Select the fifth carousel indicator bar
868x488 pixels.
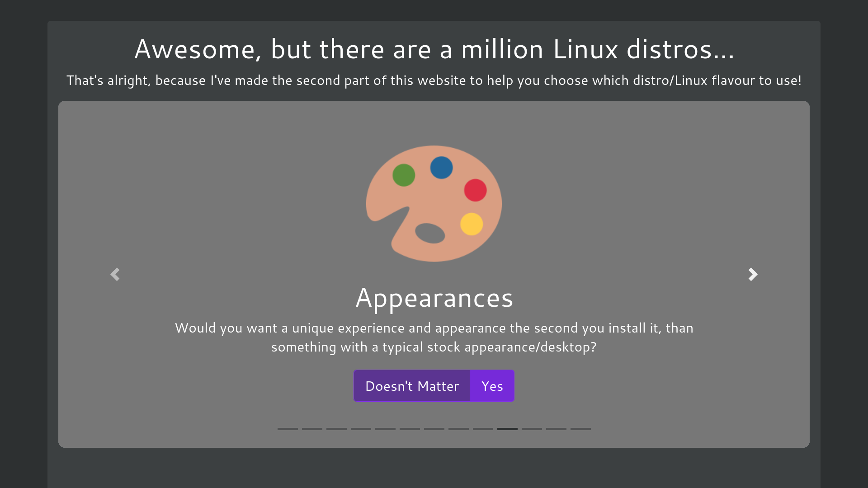click(385, 429)
